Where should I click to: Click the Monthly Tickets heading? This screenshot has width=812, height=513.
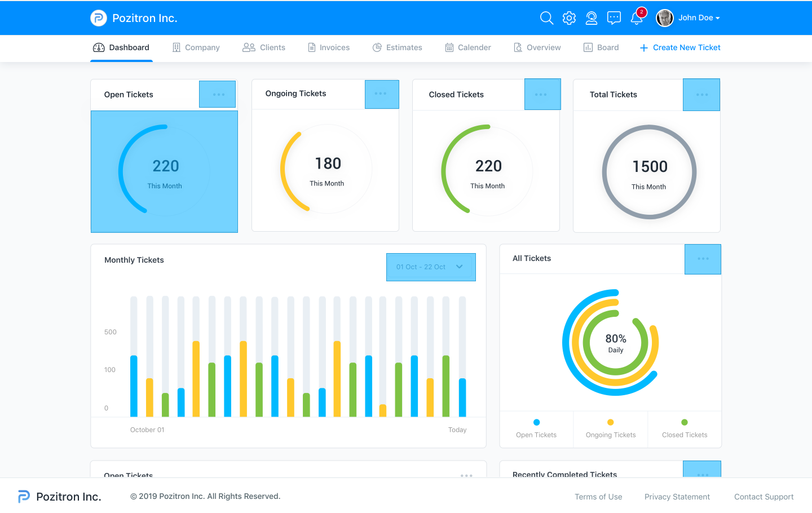click(x=134, y=260)
